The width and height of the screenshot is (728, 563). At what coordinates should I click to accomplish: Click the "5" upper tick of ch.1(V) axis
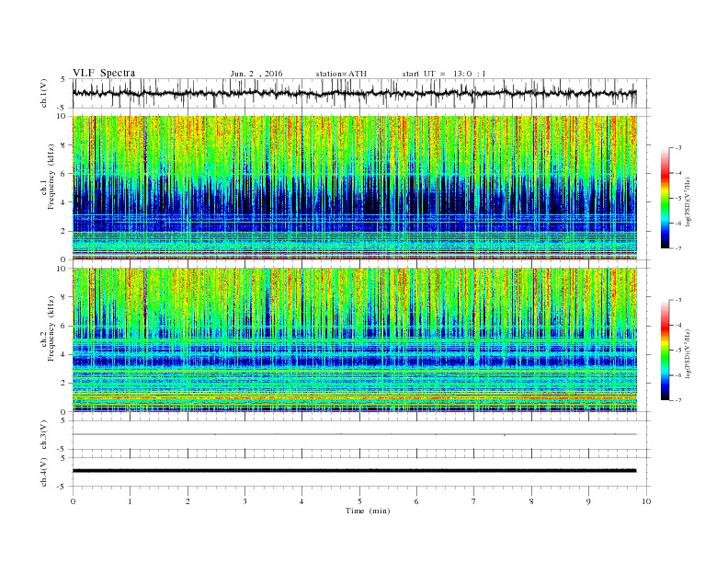point(63,79)
